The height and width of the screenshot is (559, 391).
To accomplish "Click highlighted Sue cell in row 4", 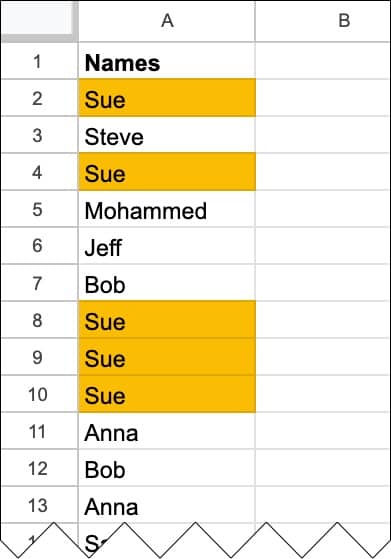I will click(x=167, y=172).
